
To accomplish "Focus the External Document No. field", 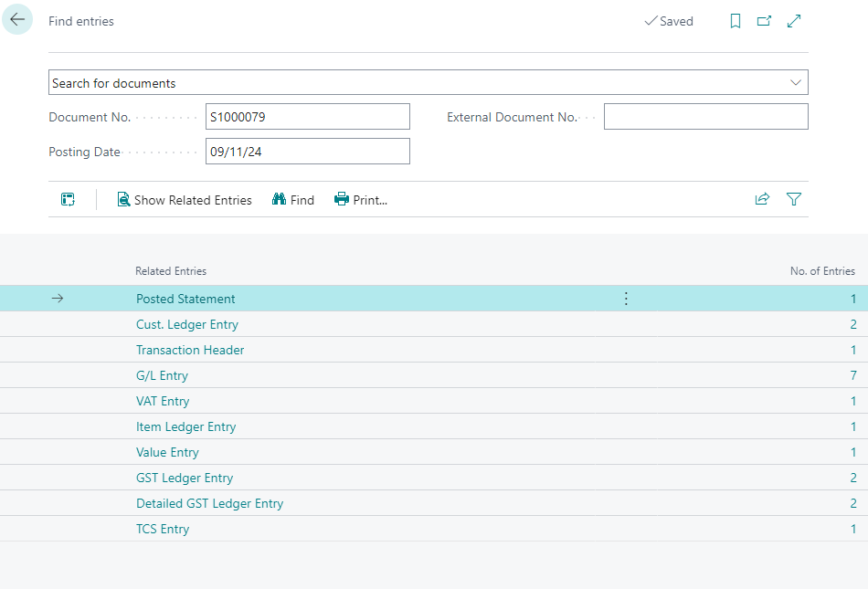I will 705,117.
